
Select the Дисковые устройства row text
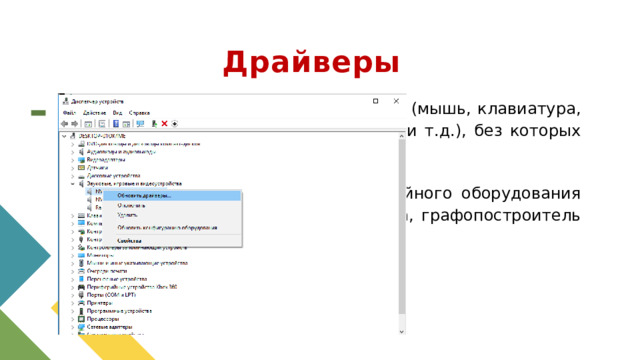tap(113, 176)
